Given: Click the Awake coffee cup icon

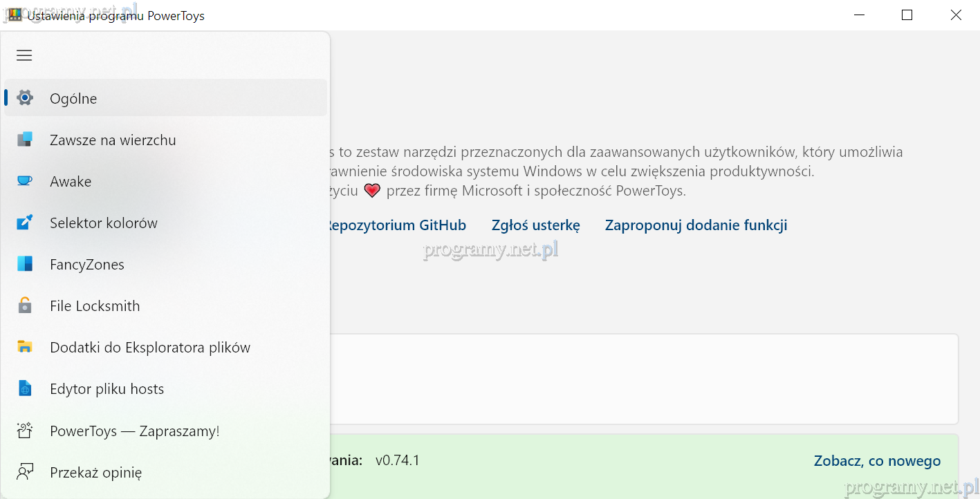Looking at the screenshot, I should point(25,181).
